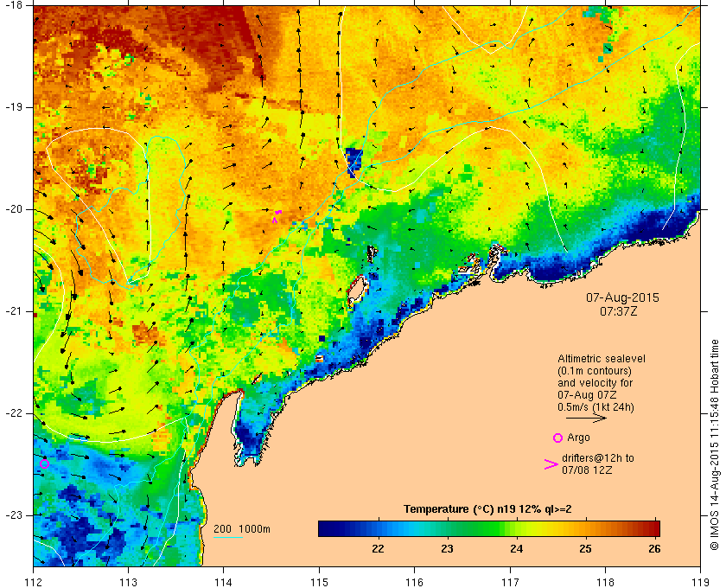Image resolution: width=726 pixels, height=588 pixels.
Task: Click the 'drifters@12h to' legend text
Action: [x=598, y=458]
